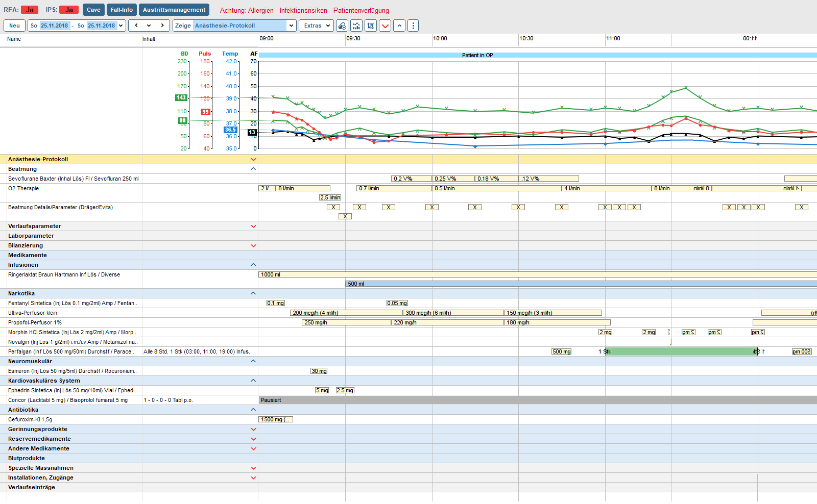Click the green Perfalgan infusion bar
Screen dimensions: 817x504
coord(681,351)
